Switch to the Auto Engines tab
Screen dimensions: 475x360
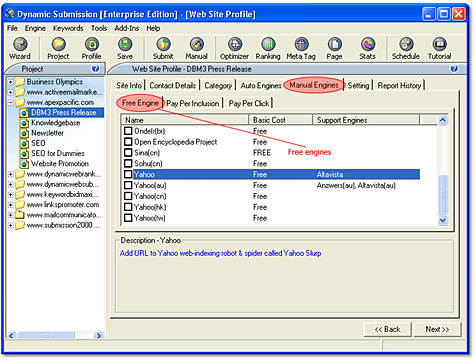pos(261,86)
